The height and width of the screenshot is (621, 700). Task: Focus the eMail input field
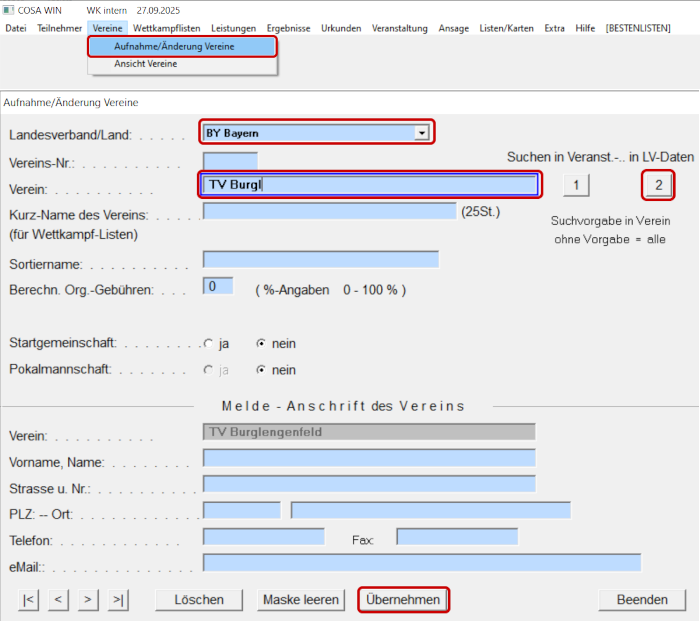point(421,563)
